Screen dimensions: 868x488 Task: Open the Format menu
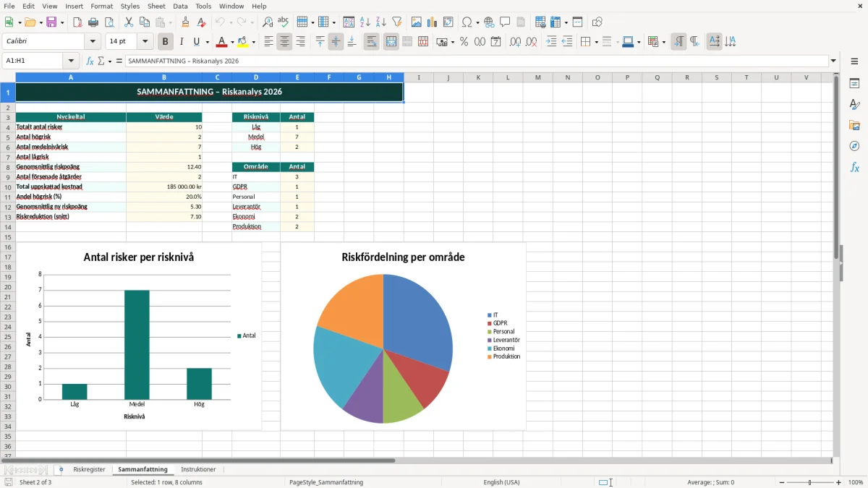coord(102,6)
